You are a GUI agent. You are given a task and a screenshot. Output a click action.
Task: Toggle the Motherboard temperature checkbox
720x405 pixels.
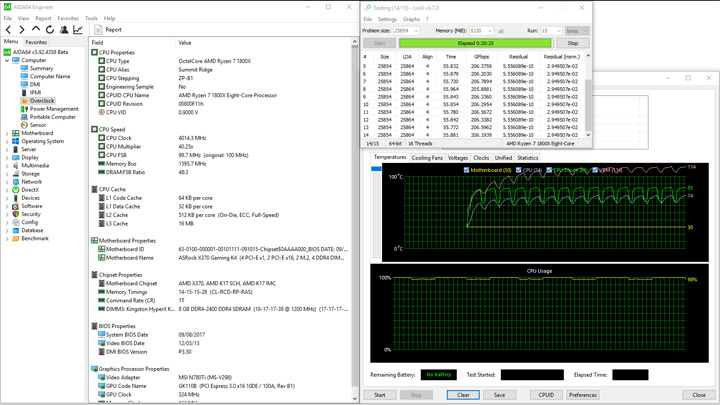click(466, 170)
